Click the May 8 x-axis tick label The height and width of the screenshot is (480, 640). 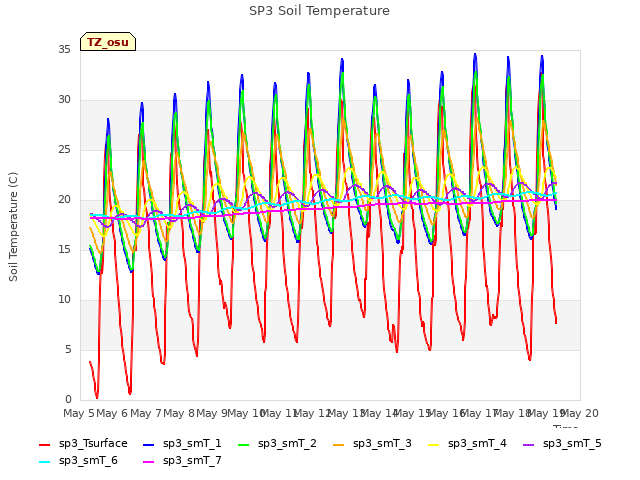[179, 413]
